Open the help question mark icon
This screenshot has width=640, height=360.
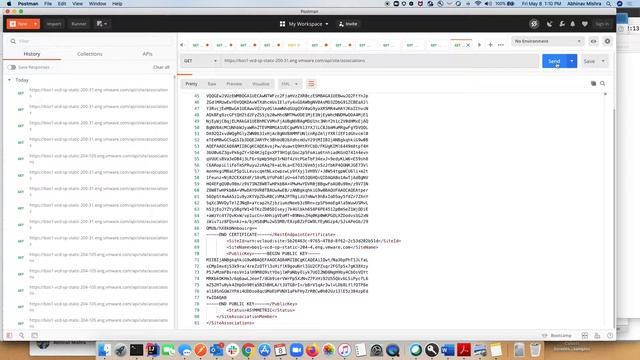(x=610, y=336)
